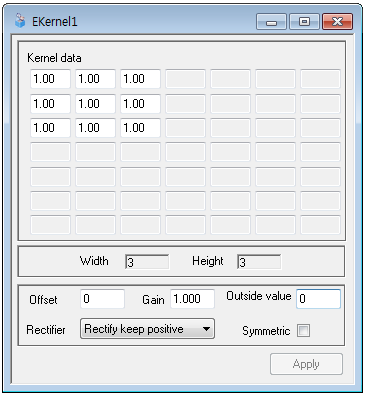Viewport: 365px width, 395px height.
Task: Edit kernel cell row 2 column 3
Action: point(140,104)
